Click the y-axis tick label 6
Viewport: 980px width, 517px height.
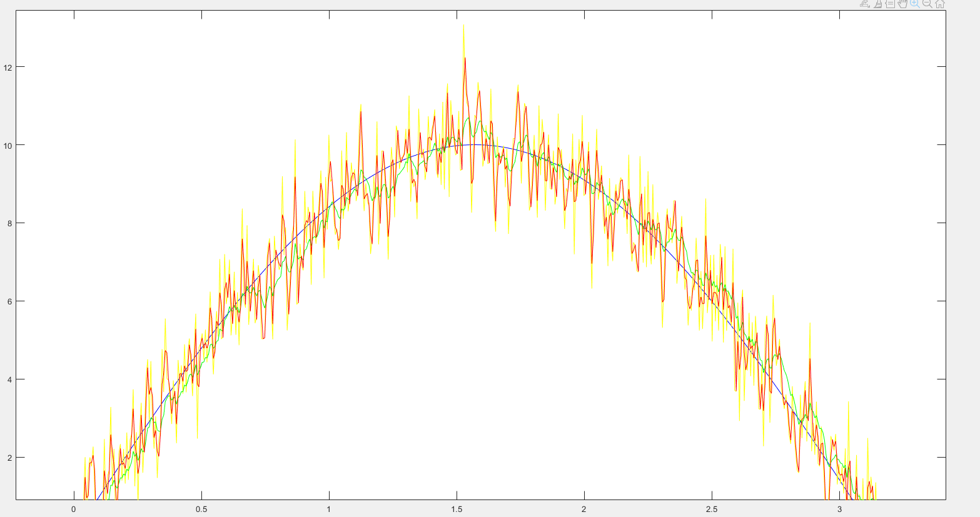pos(9,301)
